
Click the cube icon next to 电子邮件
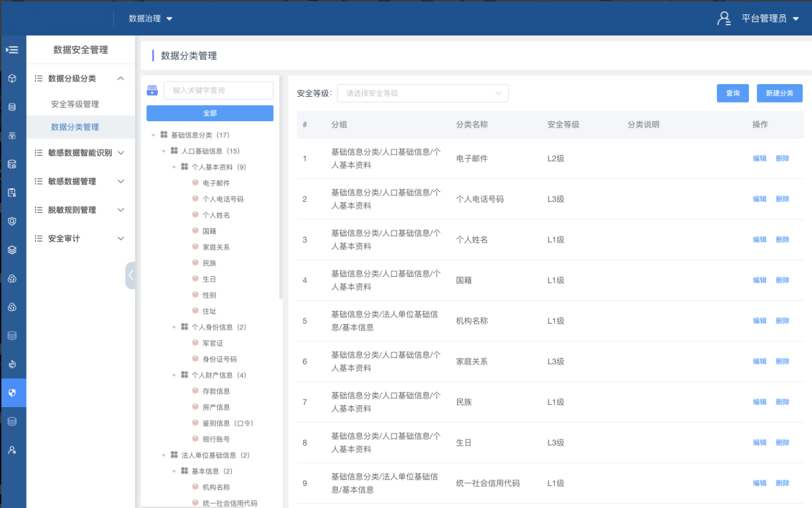pos(195,183)
